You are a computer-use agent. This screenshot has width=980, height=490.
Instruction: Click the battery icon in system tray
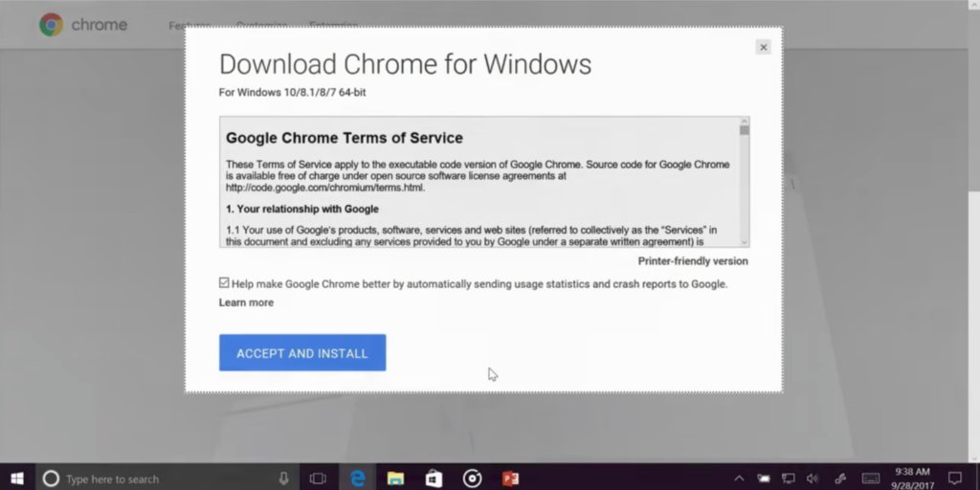tap(764, 479)
